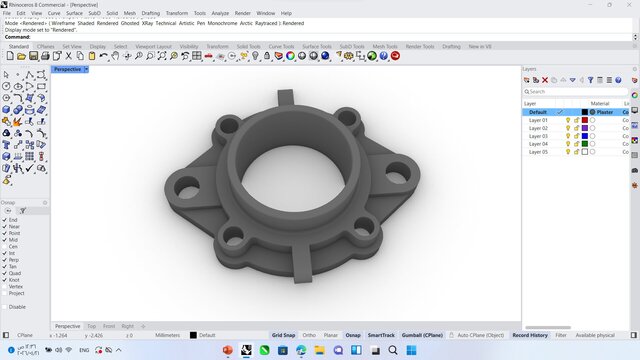
Task: Click the Layers panel search field
Action: click(x=576, y=92)
